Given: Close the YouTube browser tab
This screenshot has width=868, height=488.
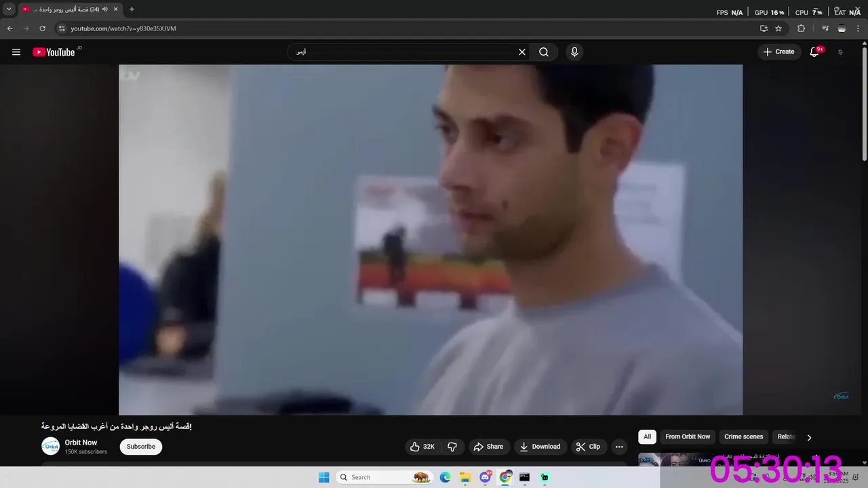Looking at the screenshot, I should click(115, 9).
